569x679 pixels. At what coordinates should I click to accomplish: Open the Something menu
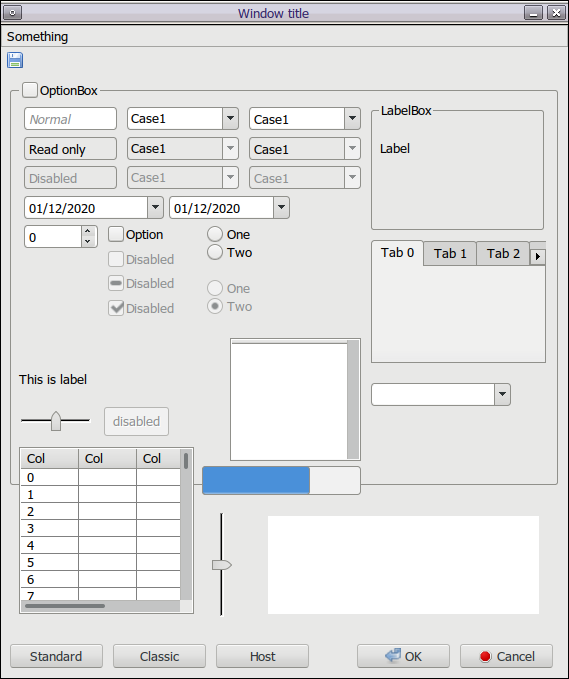(38, 37)
